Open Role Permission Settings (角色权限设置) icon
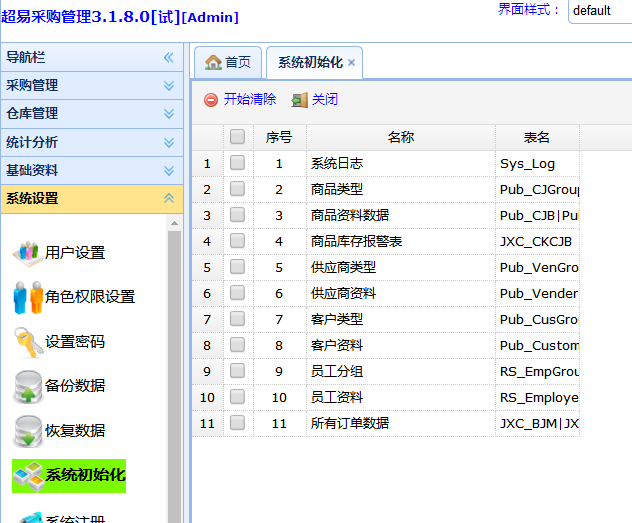 [27, 297]
